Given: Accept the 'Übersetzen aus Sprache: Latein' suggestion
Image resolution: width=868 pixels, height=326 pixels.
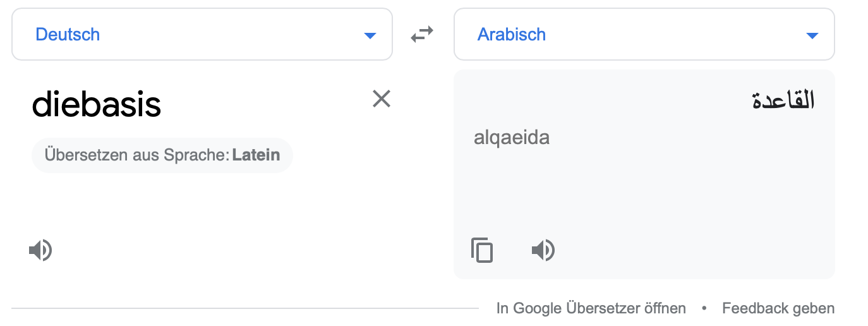Looking at the screenshot, I should coord(162,155).
